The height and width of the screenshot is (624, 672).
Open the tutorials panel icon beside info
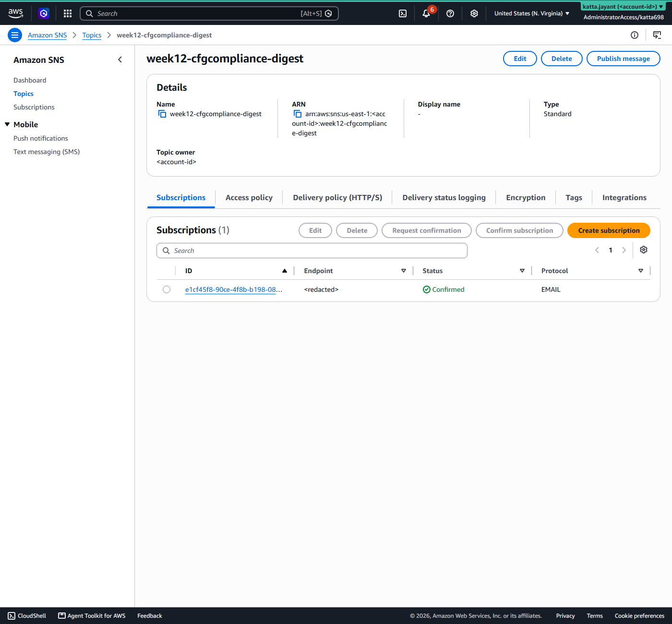(657, 35)
